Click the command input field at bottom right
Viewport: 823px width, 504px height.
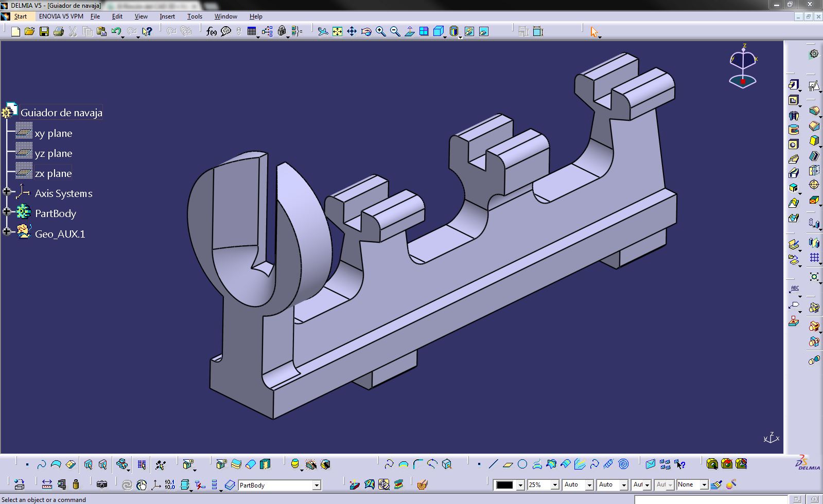[711, 499]
